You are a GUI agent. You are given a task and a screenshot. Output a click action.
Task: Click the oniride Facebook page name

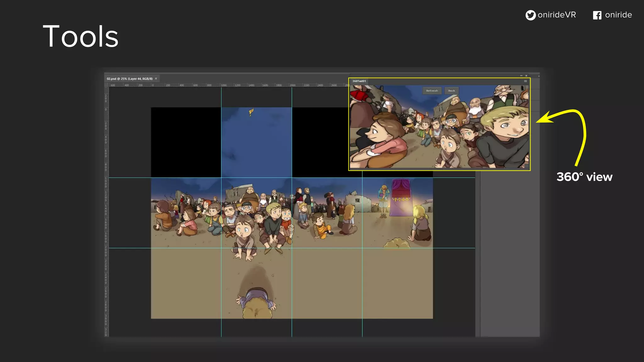(618, 15)
